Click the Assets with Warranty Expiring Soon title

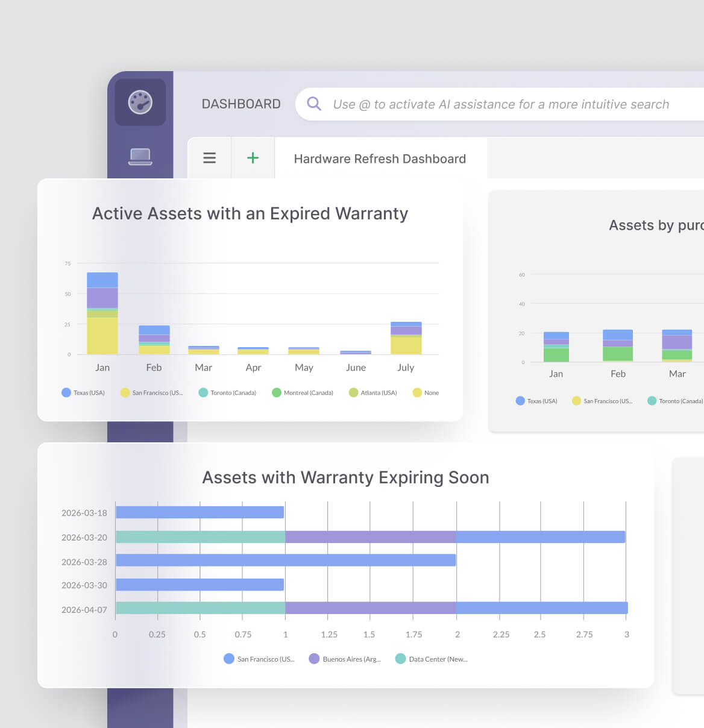(345, 477)
